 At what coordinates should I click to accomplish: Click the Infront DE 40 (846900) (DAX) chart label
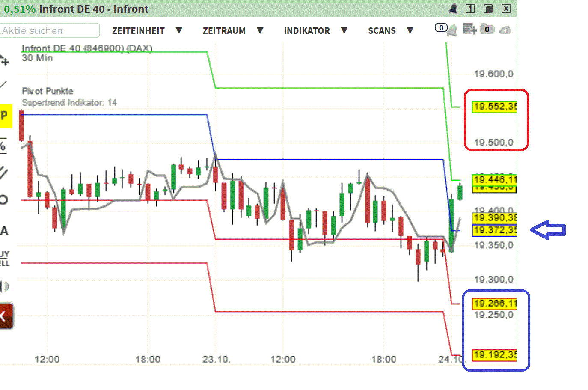click(x=87, y=48)
